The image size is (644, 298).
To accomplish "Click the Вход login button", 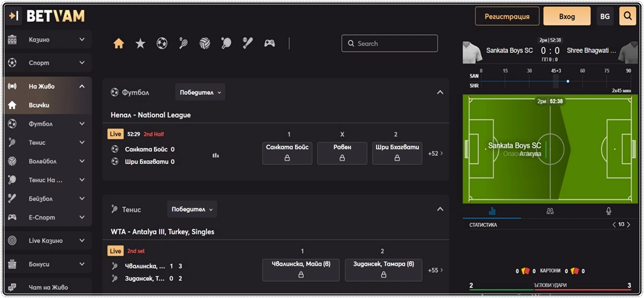I will point(567,16).
